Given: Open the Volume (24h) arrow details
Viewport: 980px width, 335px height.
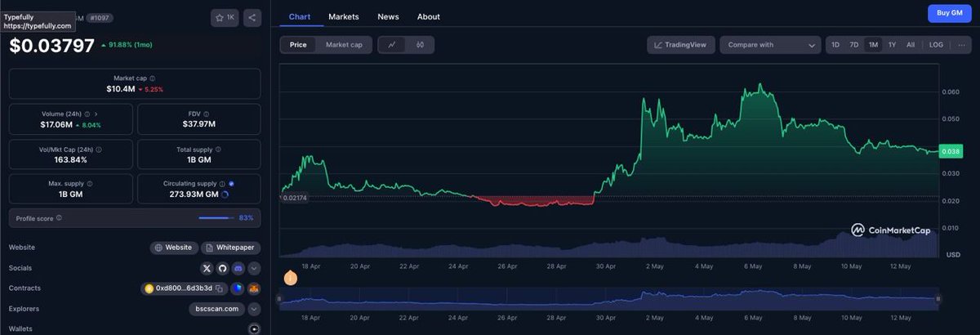Looking at the screenshot, I should (96, 114).
